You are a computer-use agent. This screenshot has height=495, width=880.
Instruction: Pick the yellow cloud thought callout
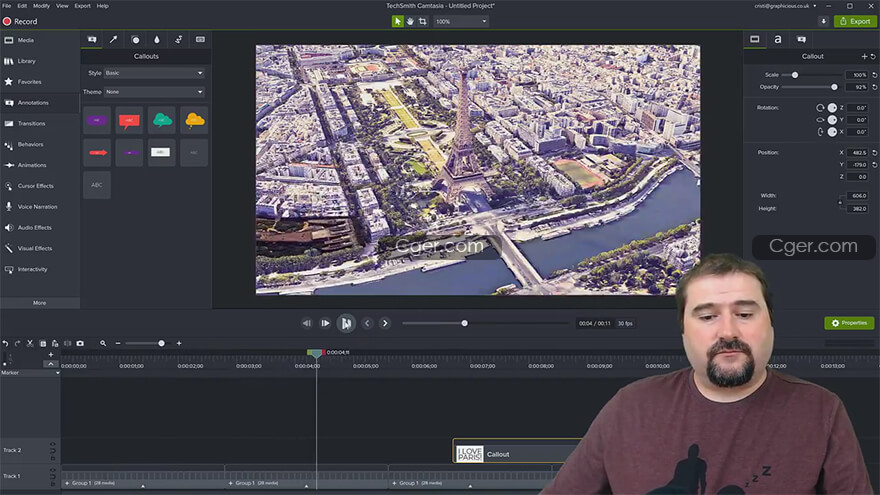point(194,120)
